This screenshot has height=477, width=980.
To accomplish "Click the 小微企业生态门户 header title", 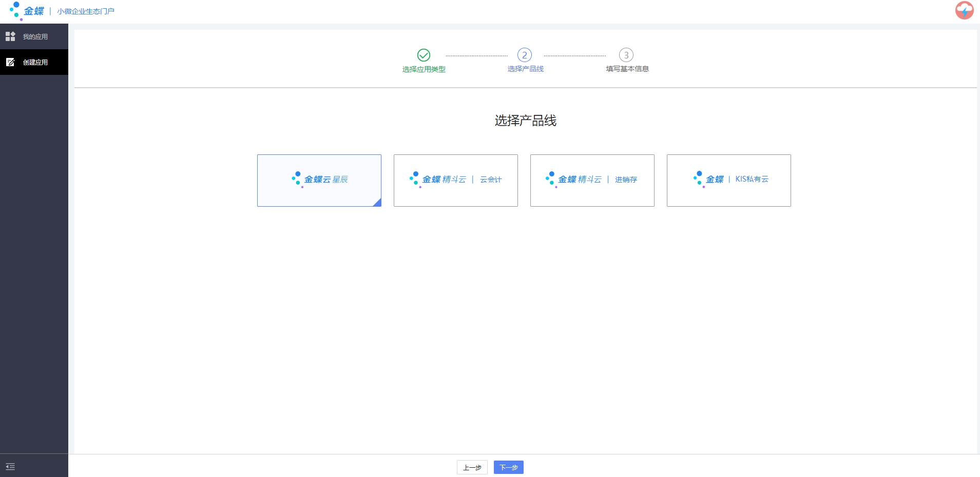I will (86, 11).
